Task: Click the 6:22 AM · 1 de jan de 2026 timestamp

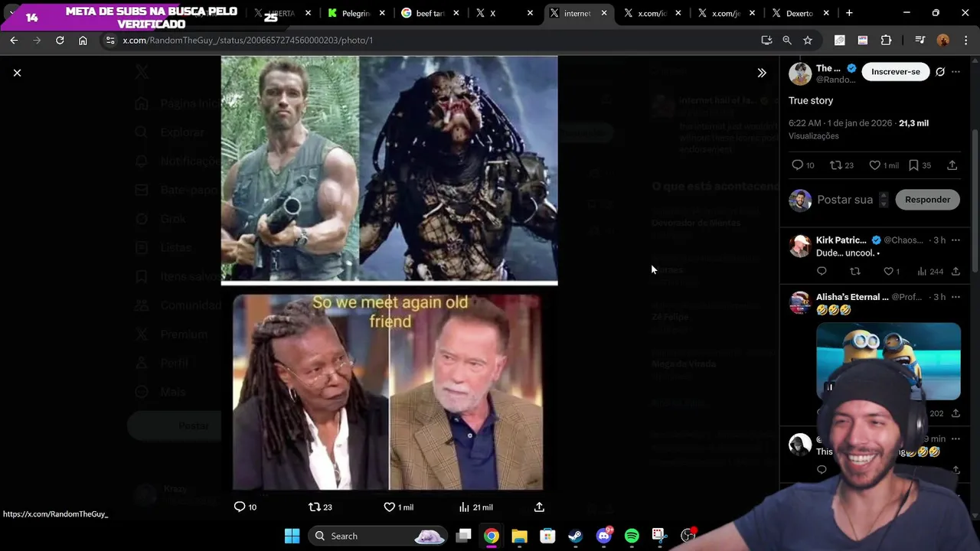Action: pyautogui.click(x=841, y=123)
